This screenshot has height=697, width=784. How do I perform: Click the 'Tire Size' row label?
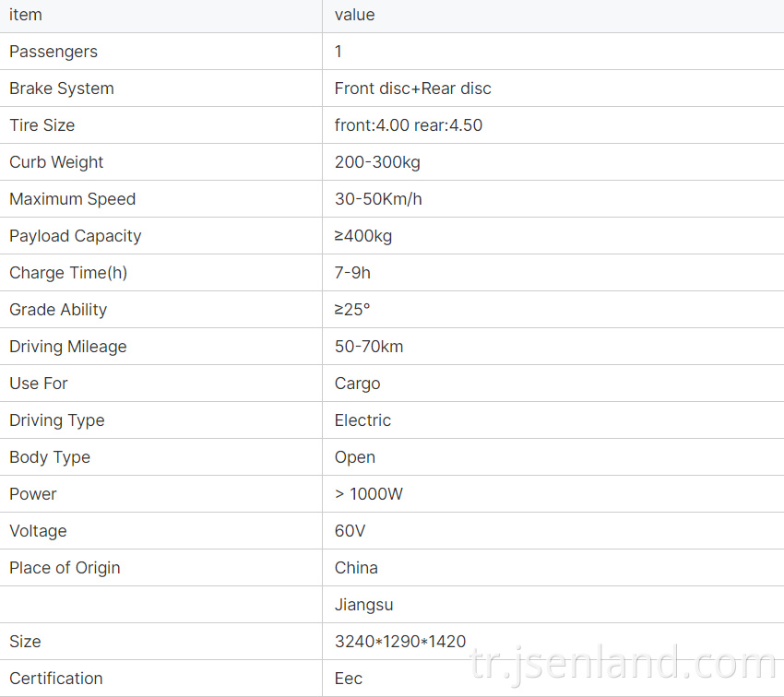(x=42, y=124)
